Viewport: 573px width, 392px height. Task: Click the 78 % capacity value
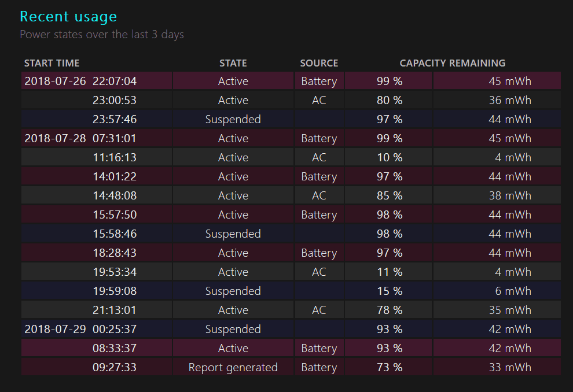click(x=389, y=310)
